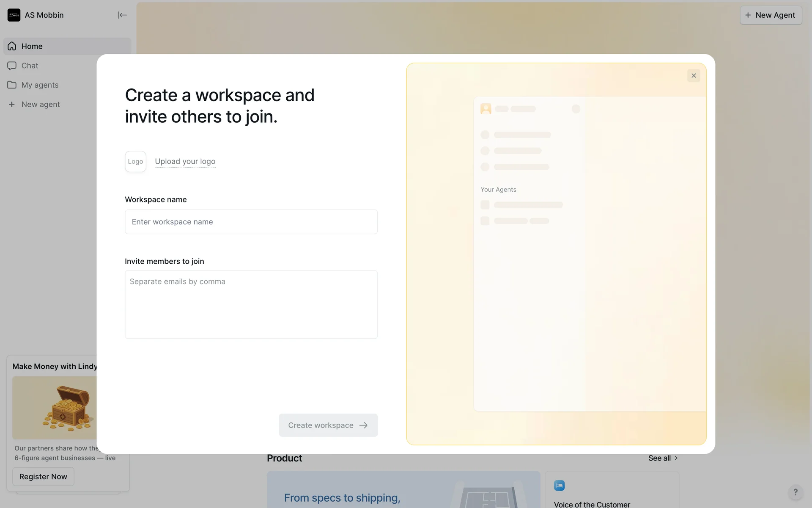
Task: Click the AS Mobbin workspace logo
Action: pyautogui.click(x=14, y=15)
